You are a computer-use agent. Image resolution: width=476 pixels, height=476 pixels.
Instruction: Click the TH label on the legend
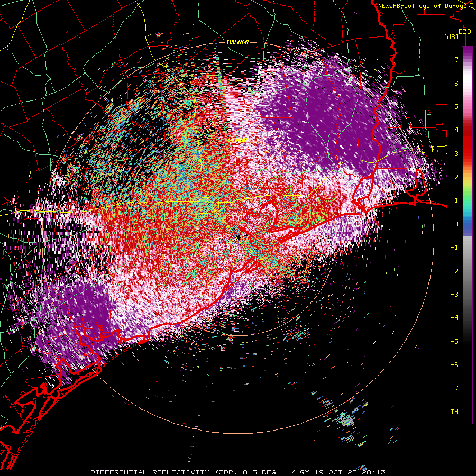pos(454,411)
